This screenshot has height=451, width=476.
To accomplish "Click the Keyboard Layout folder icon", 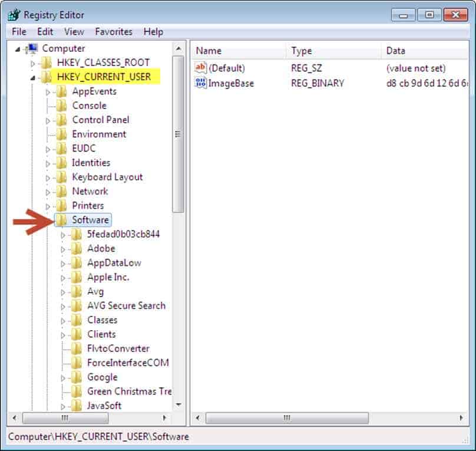I will (61, 177).
